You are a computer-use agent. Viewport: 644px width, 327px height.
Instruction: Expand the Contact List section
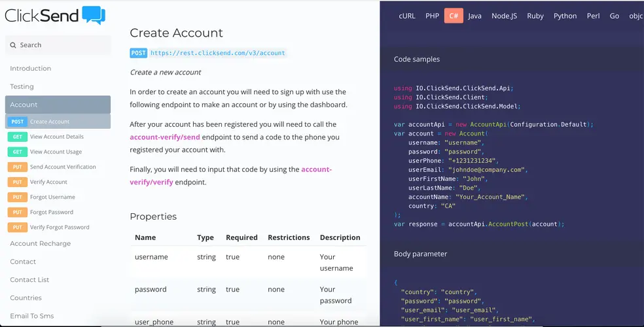(29, 280)
